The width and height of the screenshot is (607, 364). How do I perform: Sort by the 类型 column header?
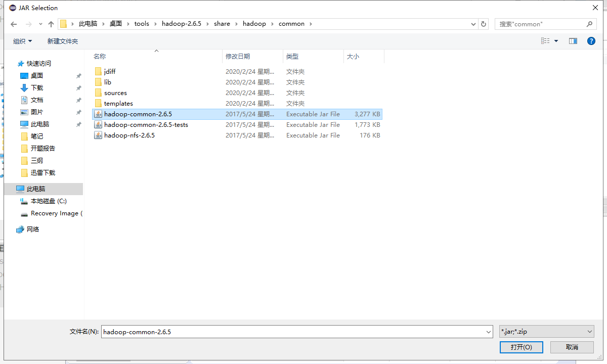(x=313, y=56)
